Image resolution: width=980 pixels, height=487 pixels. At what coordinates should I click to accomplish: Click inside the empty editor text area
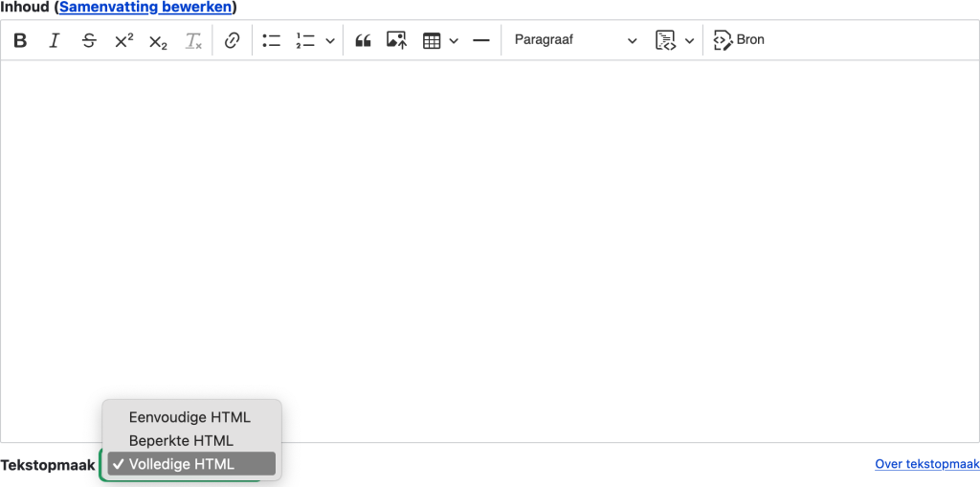click(x=490, y=252)
